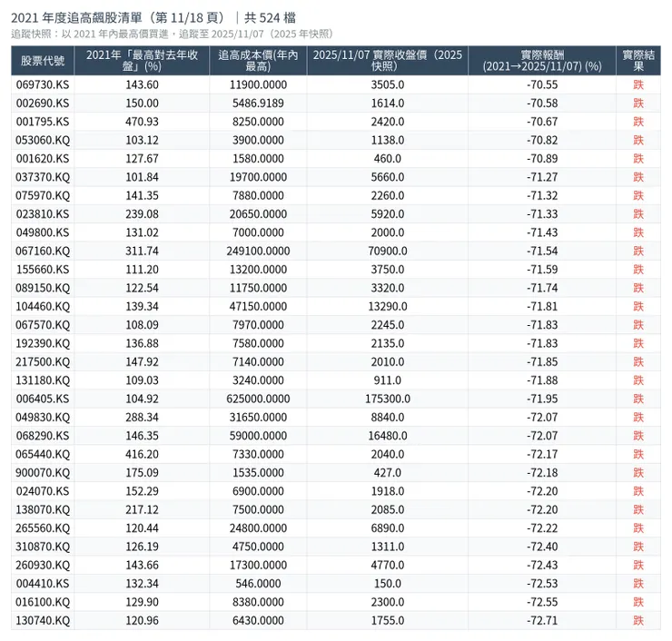The width and height of the screenshot is (672, 641).
Task: Select stock code 131180.KQ
Action: pyautogui.click(x=43, y=380)
